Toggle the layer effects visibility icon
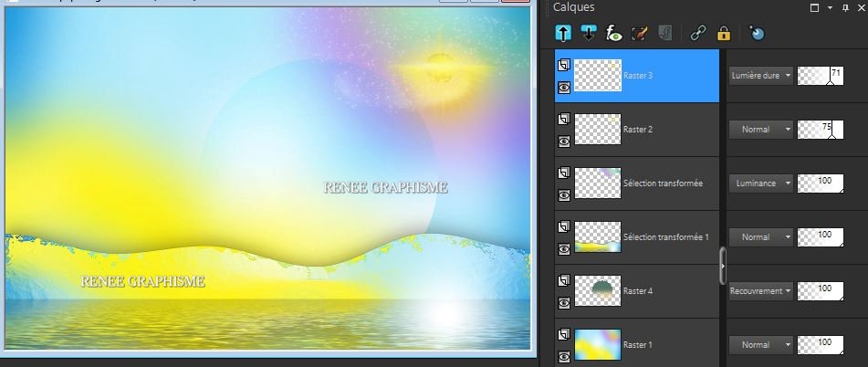Viewport: 868px width, 367px height. pyautogui.click(x=614, y=33)
